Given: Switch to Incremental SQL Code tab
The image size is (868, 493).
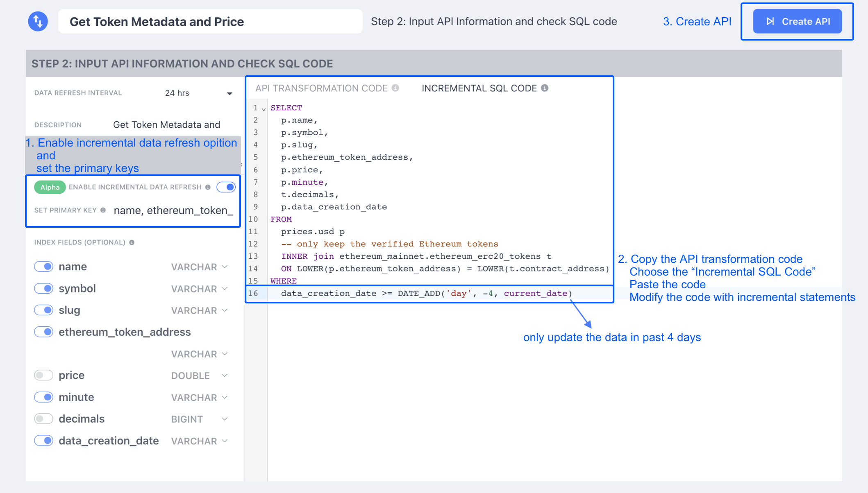Looking at the screenshot, I should [x=479, y=88].
